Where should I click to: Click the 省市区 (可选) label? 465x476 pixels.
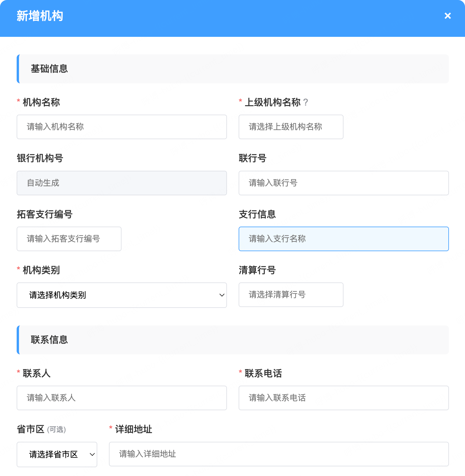(x=41, y=430)
